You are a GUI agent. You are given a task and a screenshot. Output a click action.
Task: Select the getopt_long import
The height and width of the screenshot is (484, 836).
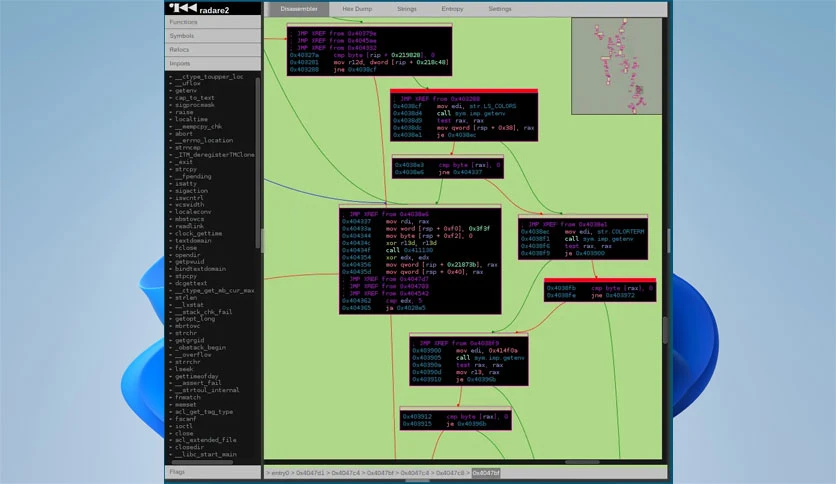coord(195,319)
